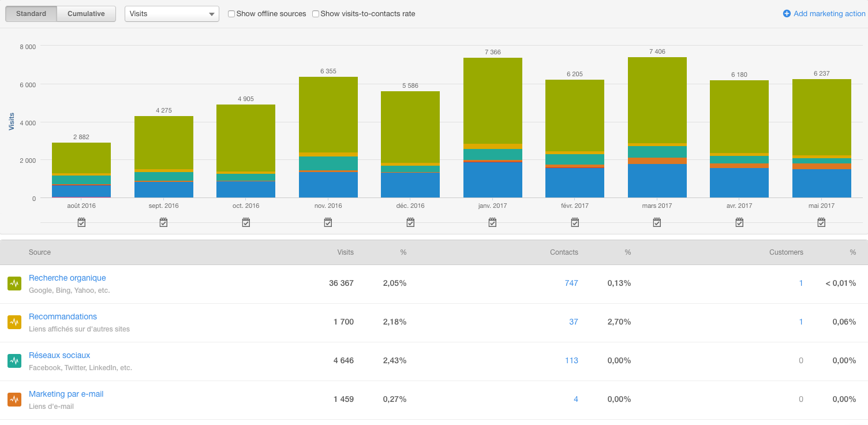Click the Source column header
Screen dimensions: 868x425
(40, 252)
